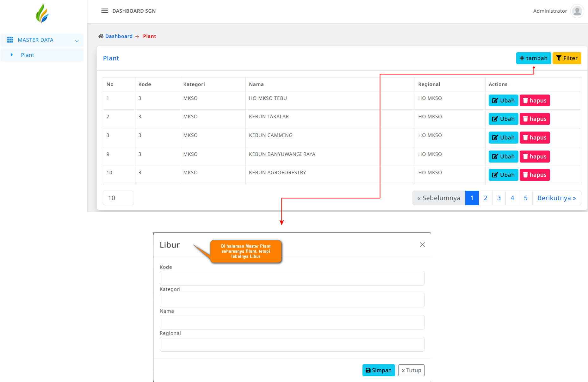Viewport: 588px width, 382px height.
Task: Open the Filter button
Action: [x=566, y=58]
